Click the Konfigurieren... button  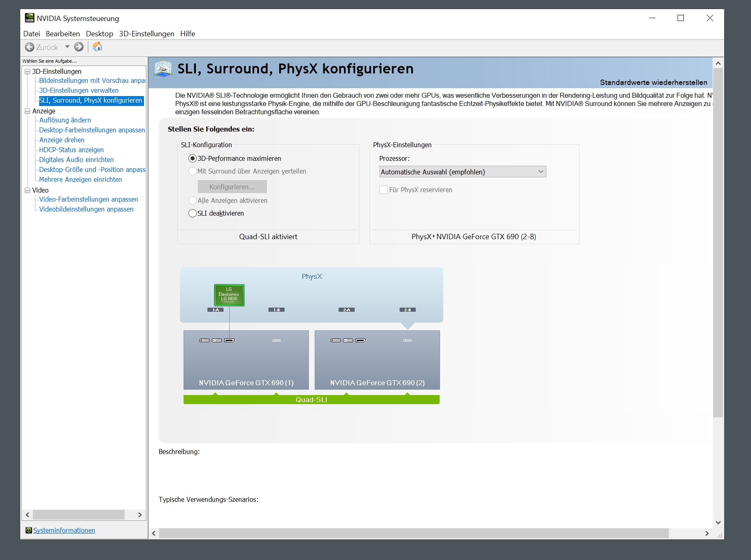(232, 187)
